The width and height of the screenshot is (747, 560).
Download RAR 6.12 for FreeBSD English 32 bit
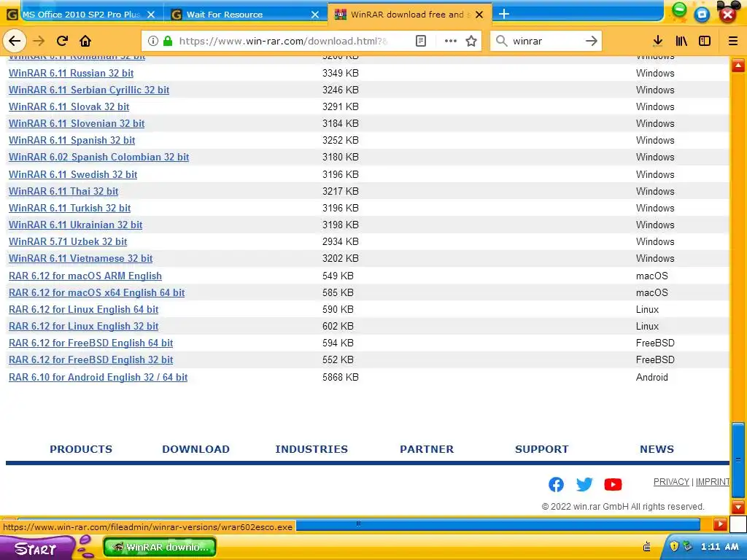(x=91, y=359)
